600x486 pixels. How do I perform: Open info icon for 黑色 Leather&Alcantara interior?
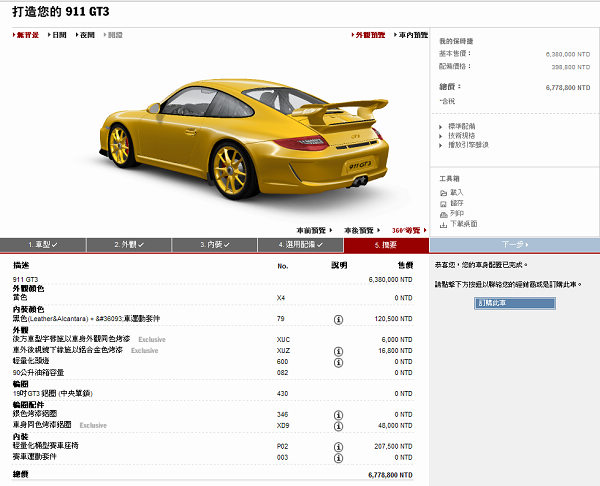[x=338, y=319]
